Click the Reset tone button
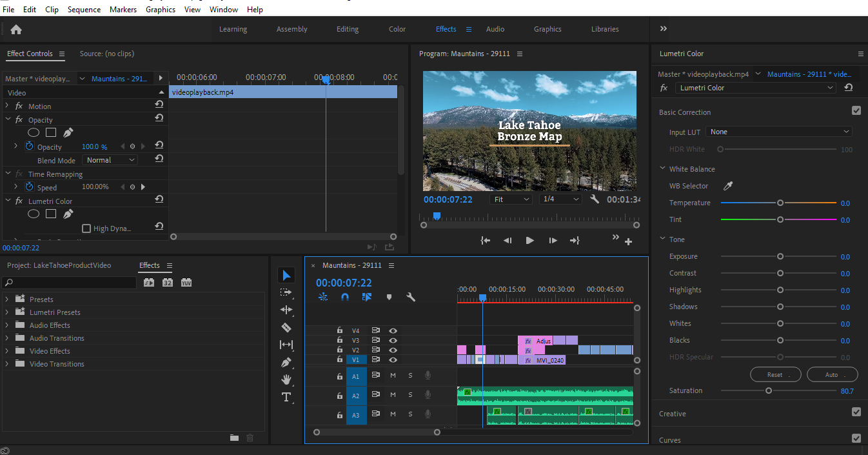Screen dimensions: 868x455 click(776, 375)
